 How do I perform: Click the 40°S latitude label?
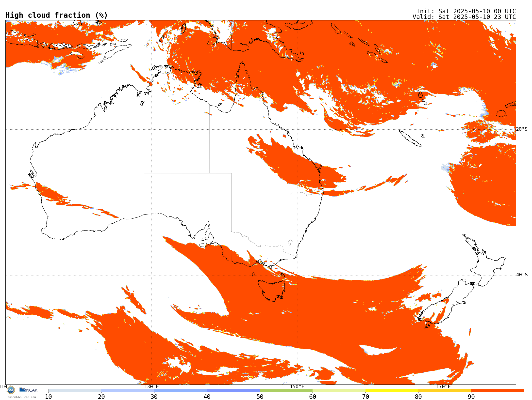(522, 275)
